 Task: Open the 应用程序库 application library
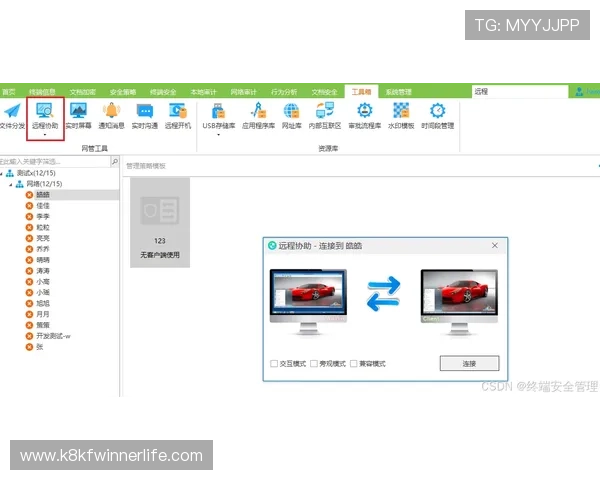257,115
